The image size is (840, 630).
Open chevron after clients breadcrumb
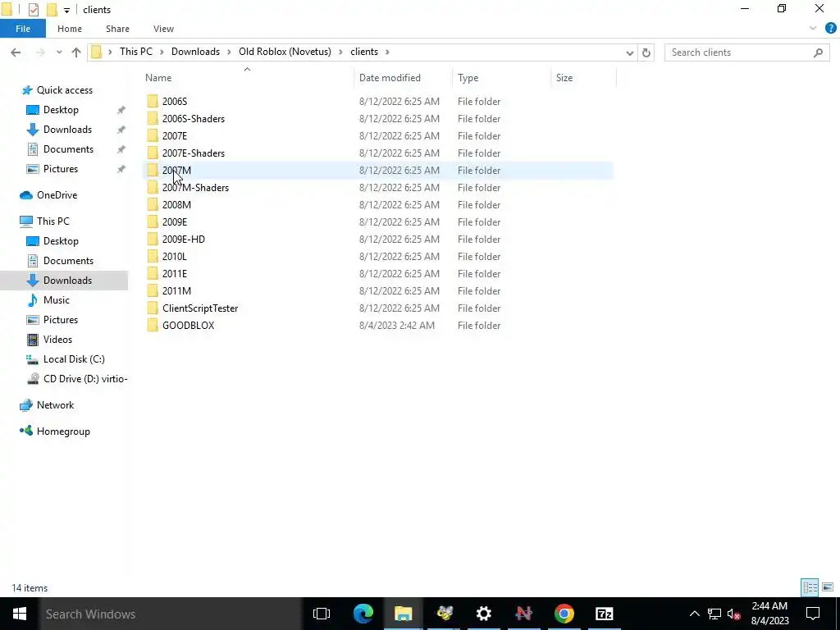point(387,52)
